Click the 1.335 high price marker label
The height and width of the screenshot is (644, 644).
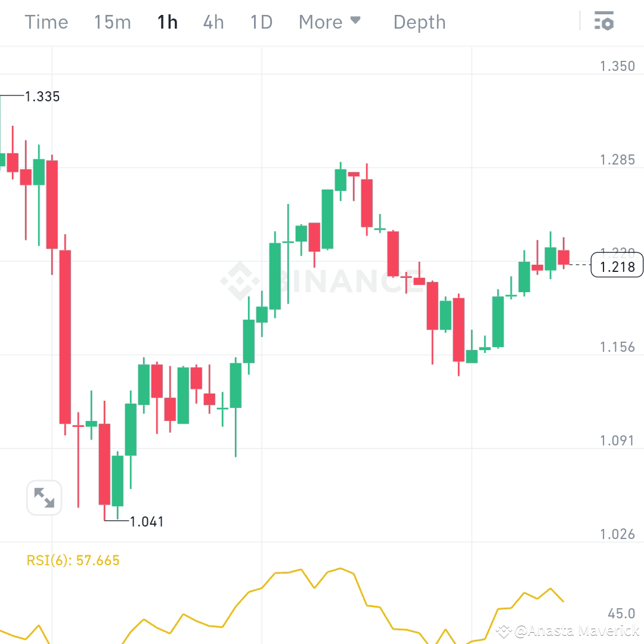point(41,96)
